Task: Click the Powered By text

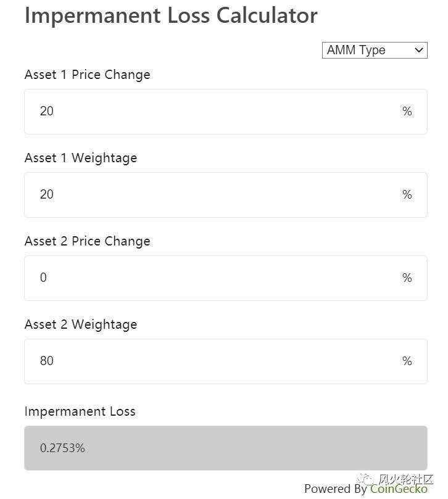Action: pos(335,489)
